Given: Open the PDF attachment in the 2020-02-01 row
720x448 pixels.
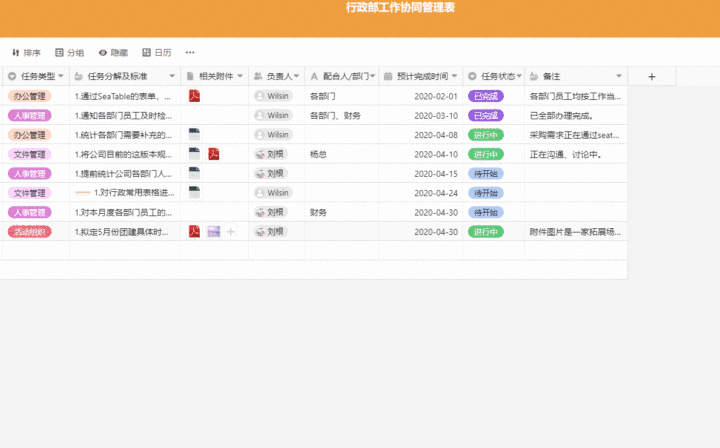Looking at the screenshot, I should pos(194,95).
